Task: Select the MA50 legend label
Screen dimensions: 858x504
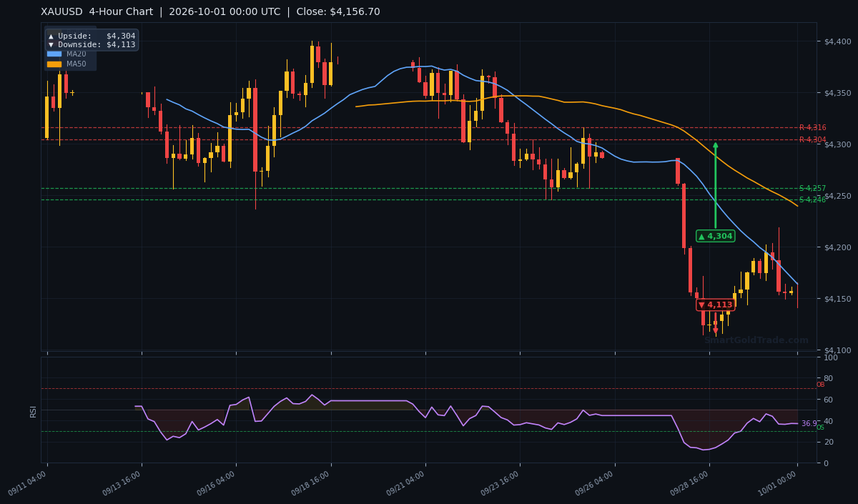Action: point(77,64)
